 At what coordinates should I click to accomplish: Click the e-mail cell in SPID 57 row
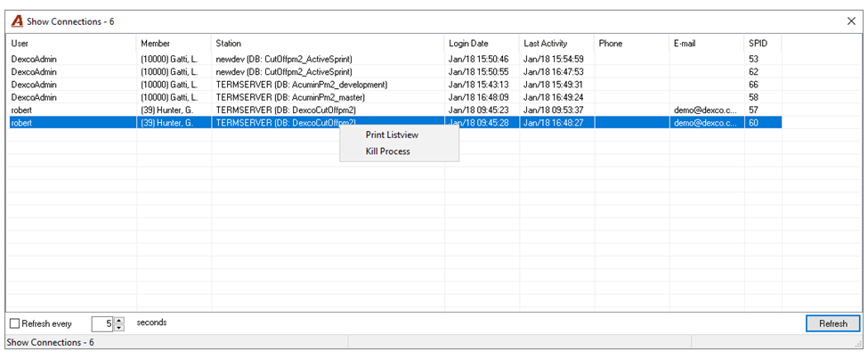pos(705,110)
